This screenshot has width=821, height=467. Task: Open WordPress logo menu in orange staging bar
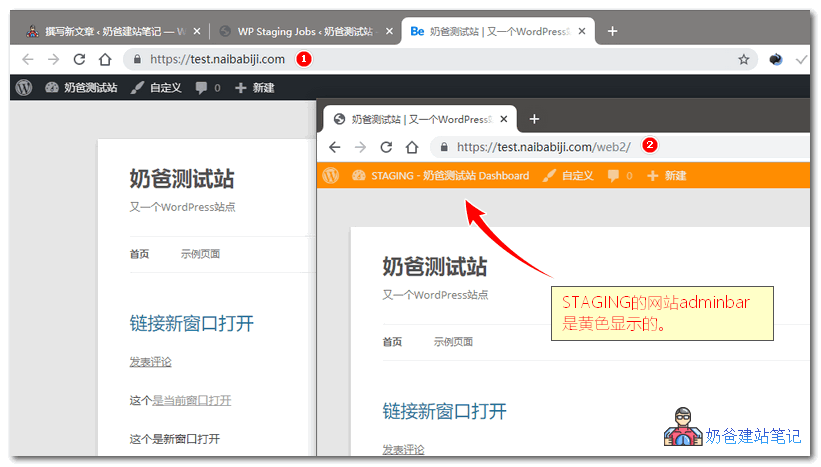tap(331, 175)
